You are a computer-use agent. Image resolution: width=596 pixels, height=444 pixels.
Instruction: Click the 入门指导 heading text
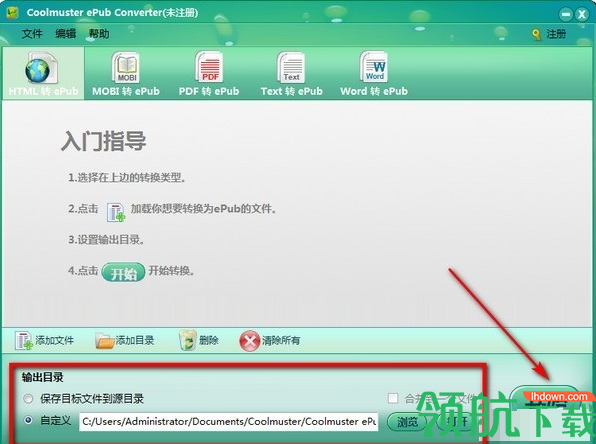click(x=103, y=141)
